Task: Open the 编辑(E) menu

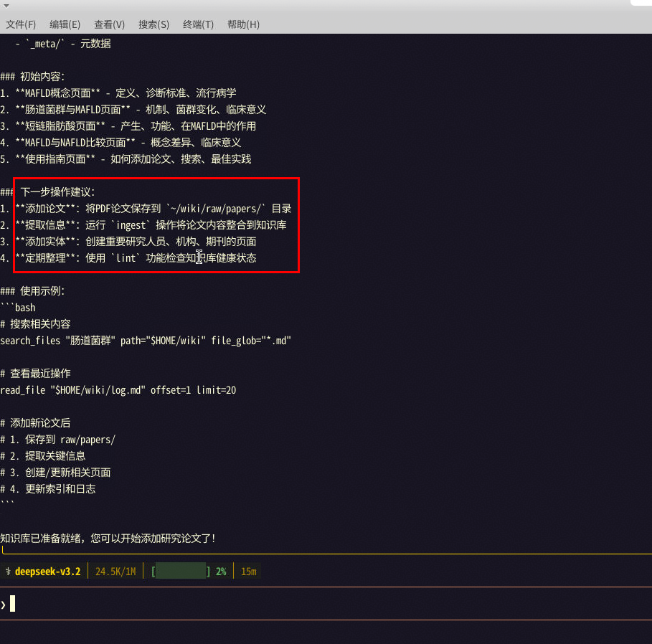Action: (x=65, y=24)
